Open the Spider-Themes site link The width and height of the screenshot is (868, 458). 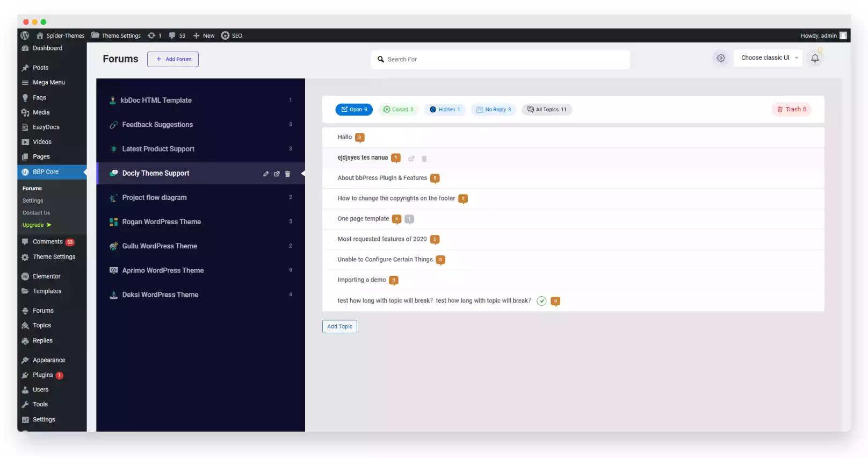coord(61,35)
